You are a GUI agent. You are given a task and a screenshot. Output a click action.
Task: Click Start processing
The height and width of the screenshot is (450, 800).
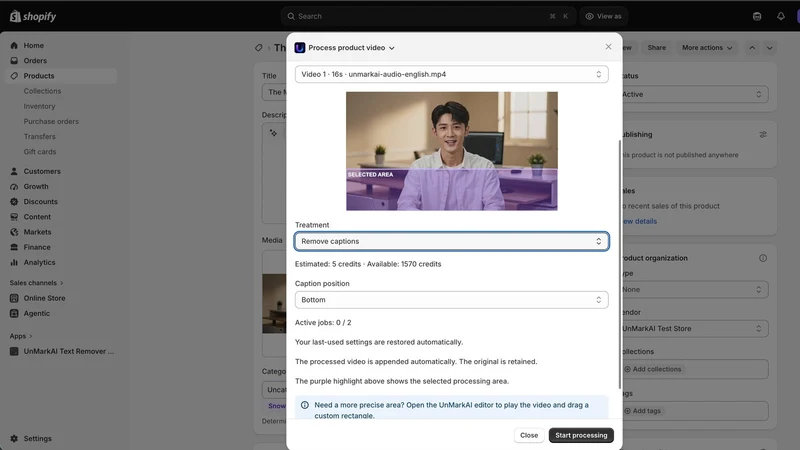pyautogui.click(x=581, y=435)
